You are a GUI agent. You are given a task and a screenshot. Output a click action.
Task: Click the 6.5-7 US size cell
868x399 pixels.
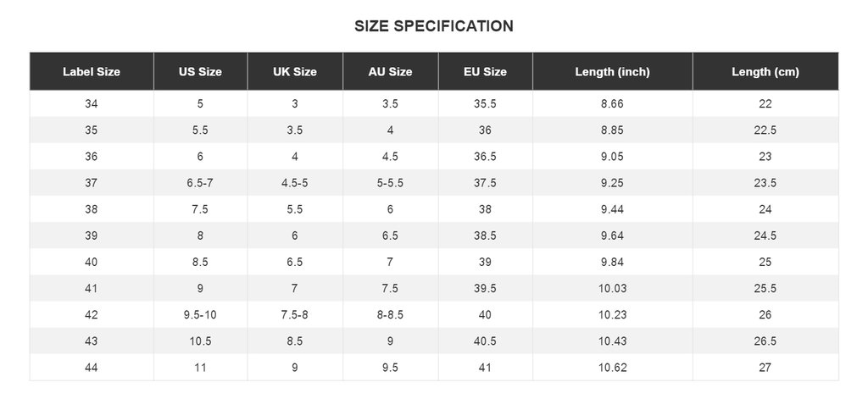pos(200,183)
